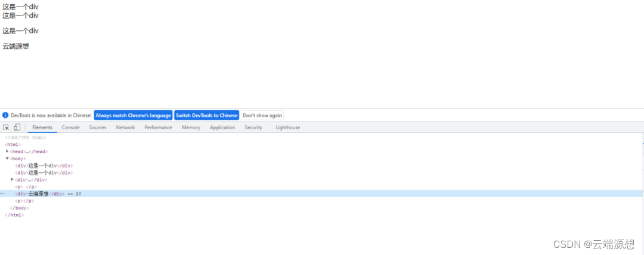Click the DevTools is now available in Chinese message
This screenshot has width=644, height=255.
click(x=51, y=116)
